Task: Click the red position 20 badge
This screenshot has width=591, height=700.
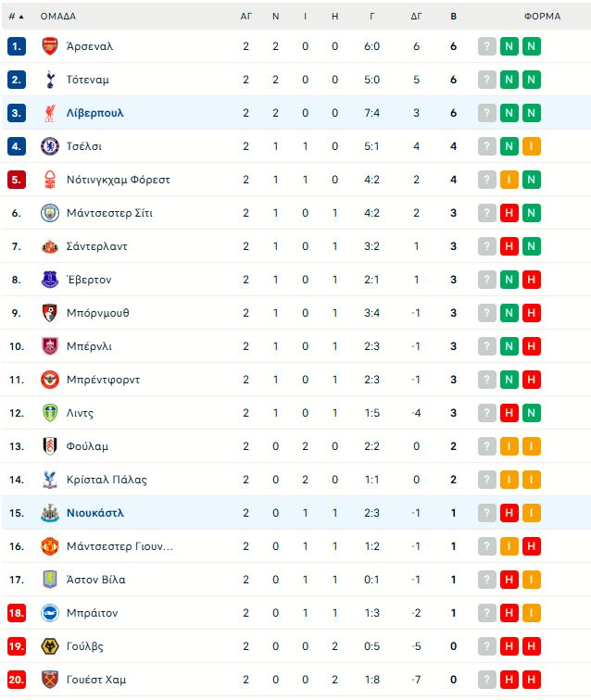Action: [x=17, y=680]
